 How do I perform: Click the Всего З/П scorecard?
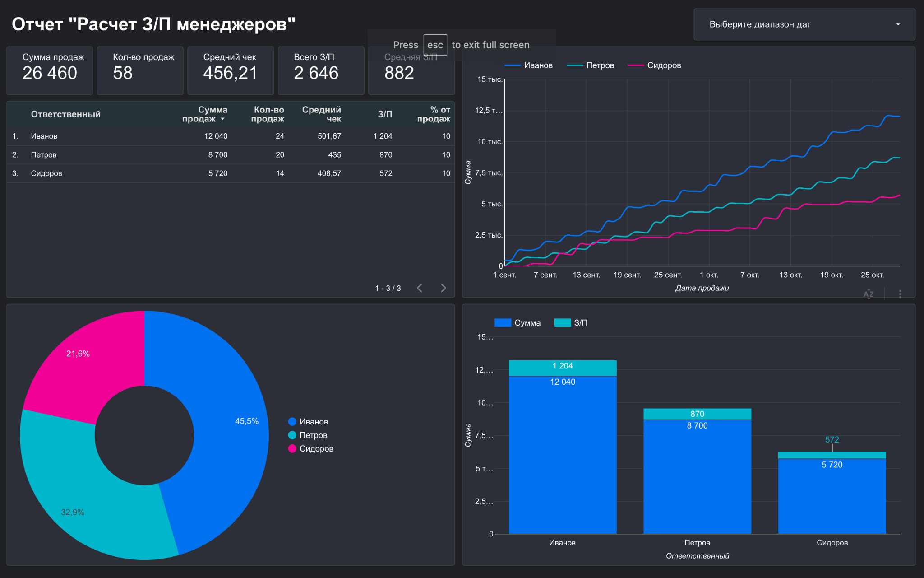tap(321, 70)
